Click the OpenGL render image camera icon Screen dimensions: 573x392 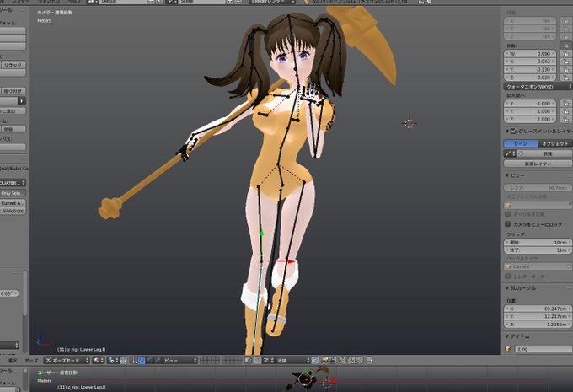[325, 360]
